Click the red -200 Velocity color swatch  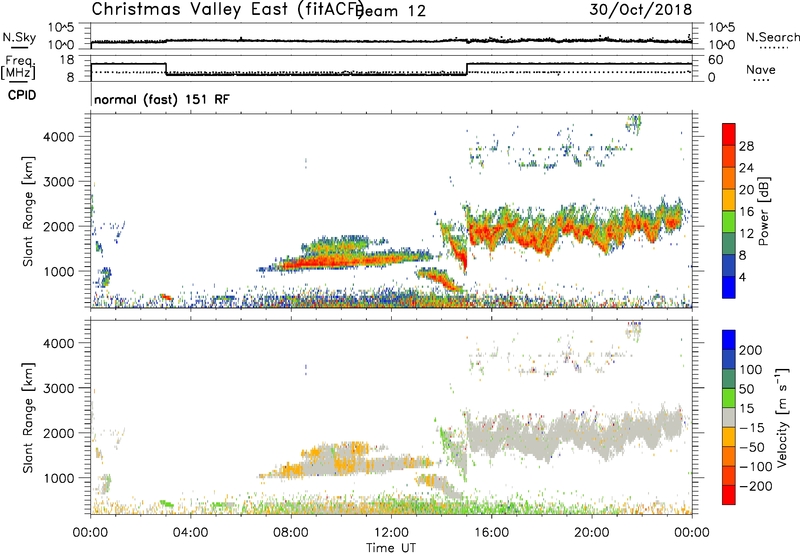pyautogui.click(x=729, y=495)
